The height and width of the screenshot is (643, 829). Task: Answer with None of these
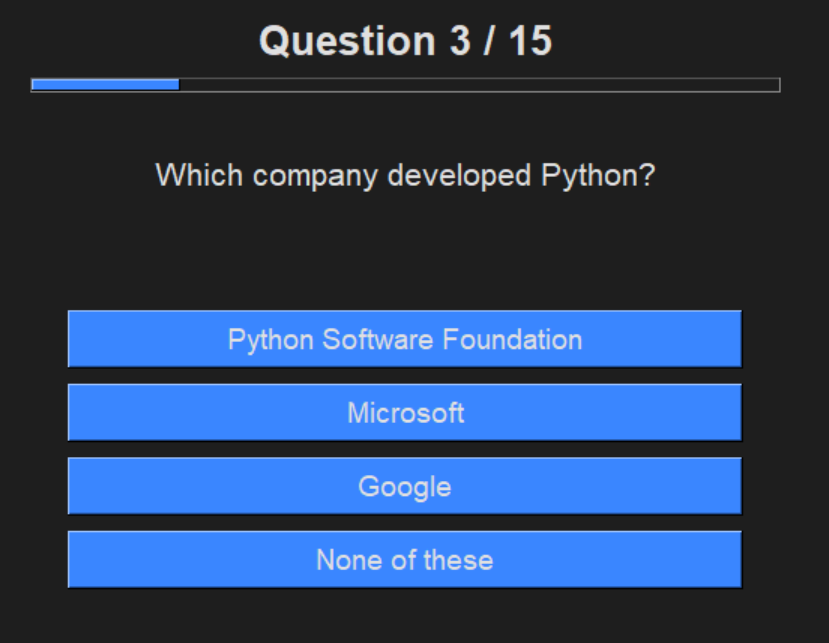[404, 559]
